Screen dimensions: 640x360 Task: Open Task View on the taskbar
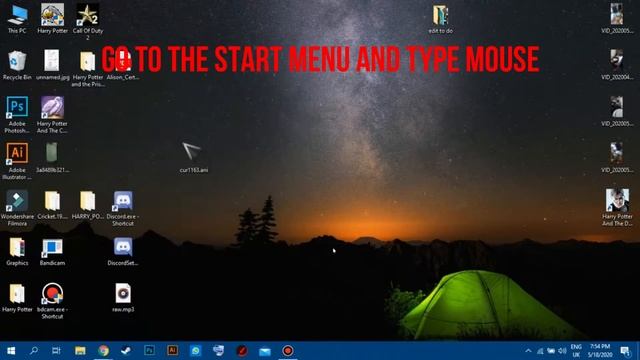pyautogui.click(x=56, y=351)
